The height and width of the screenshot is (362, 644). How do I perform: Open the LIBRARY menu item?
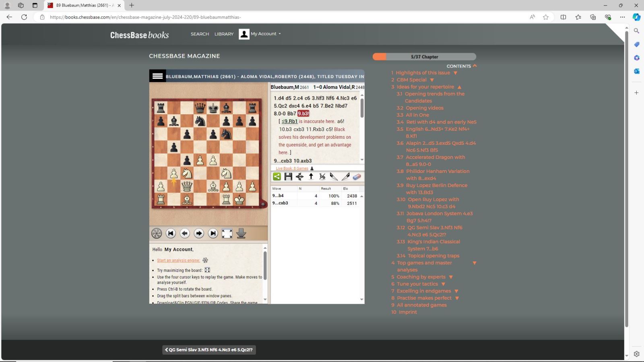224,34
